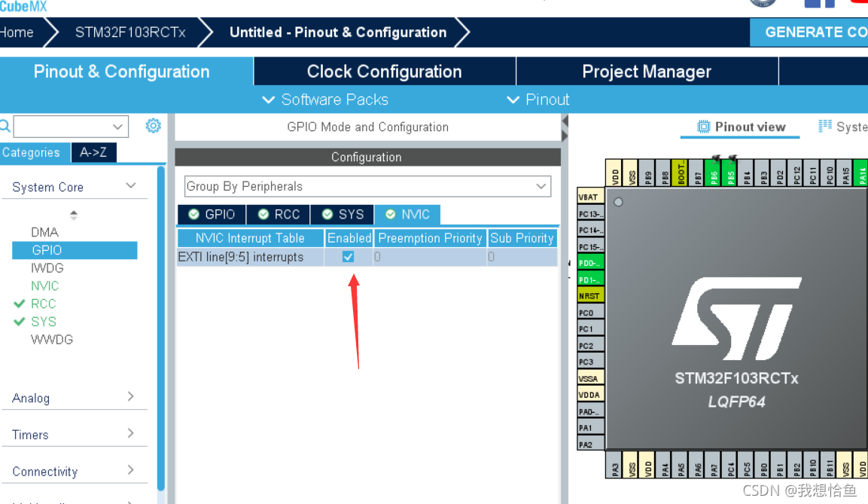Click the BOOT pin on the chip

pos(681,174)
